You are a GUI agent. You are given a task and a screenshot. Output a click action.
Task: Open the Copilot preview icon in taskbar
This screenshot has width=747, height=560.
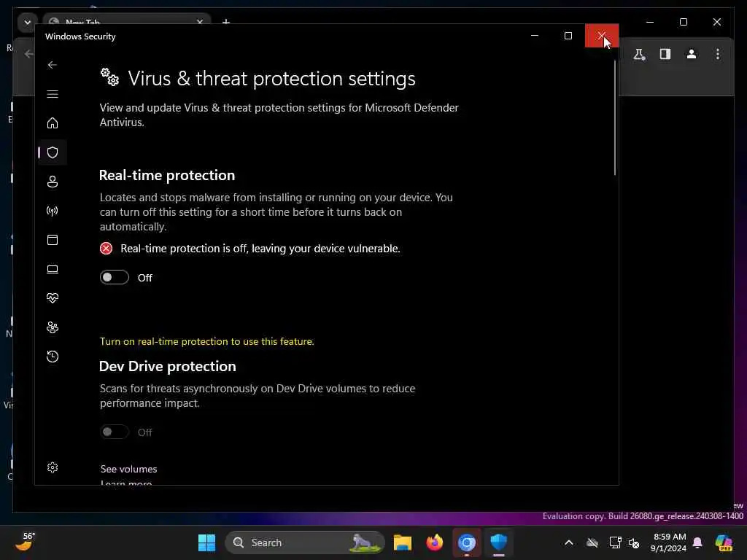[x=724, y=542]
